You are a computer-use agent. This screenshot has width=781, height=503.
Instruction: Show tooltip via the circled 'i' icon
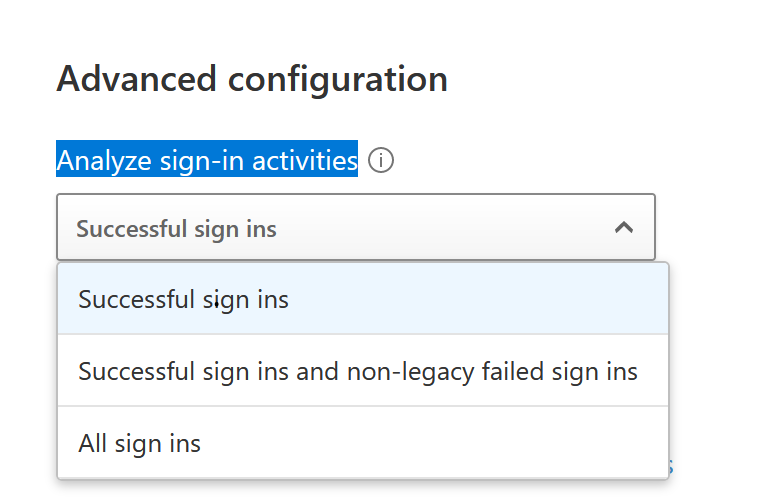[x=381, y=160]
